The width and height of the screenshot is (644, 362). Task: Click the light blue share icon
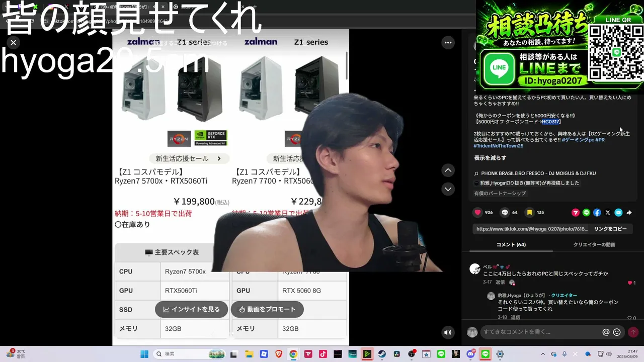618,213
